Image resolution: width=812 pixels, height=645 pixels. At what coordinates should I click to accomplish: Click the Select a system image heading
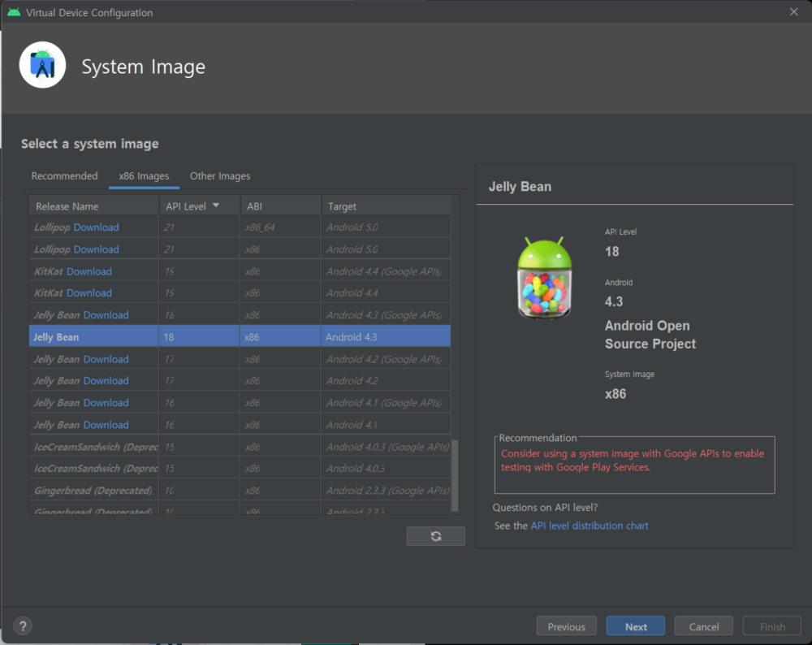(x=90, y=144)
